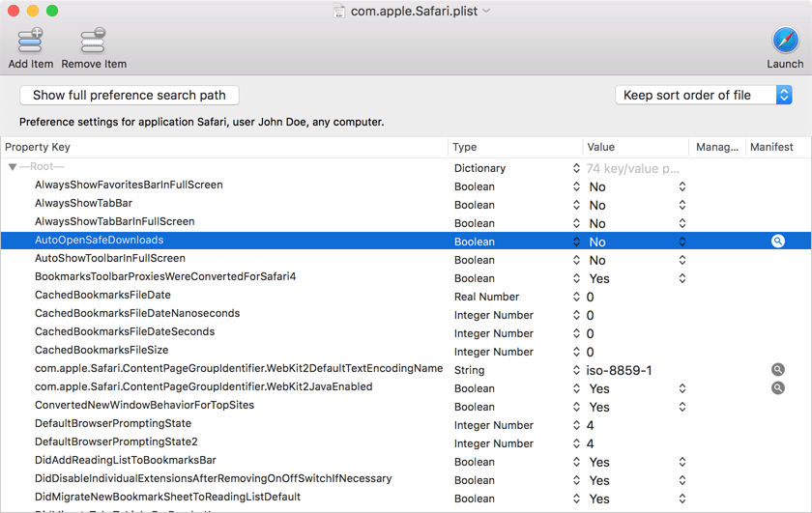Click the value 4 of DefaultBrowserPromptingState
812x513 pixels.
(590, 425)
